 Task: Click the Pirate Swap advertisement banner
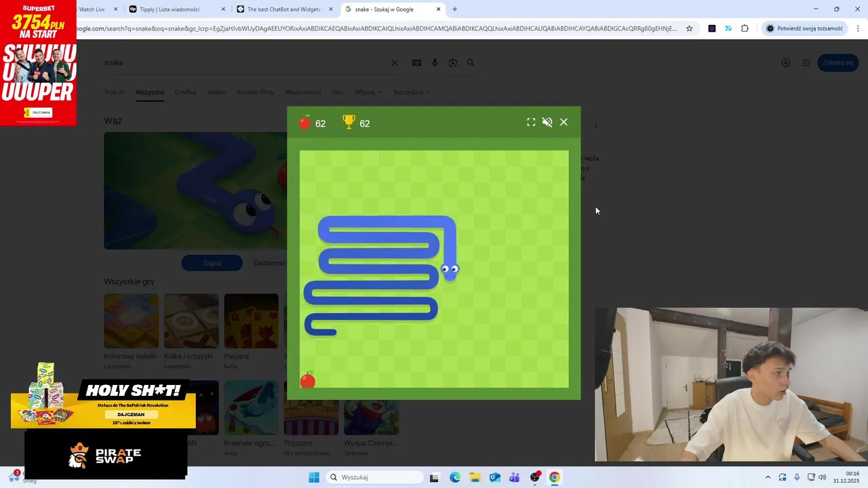106,455
